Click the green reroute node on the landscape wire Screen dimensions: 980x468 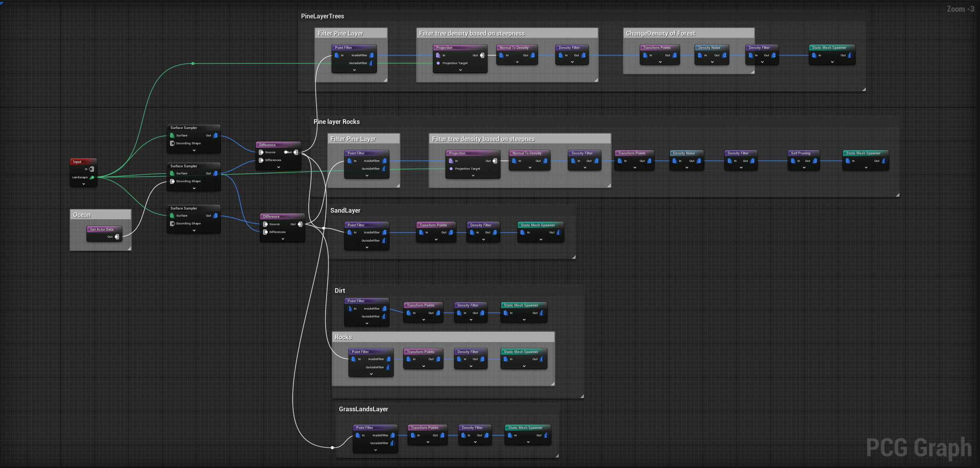193,63
